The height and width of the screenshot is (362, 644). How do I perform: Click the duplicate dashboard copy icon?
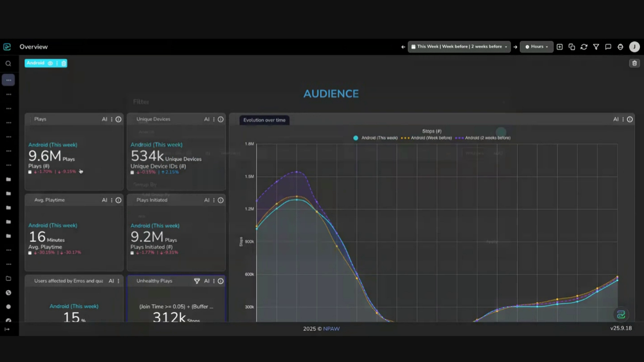click(572, 47)
